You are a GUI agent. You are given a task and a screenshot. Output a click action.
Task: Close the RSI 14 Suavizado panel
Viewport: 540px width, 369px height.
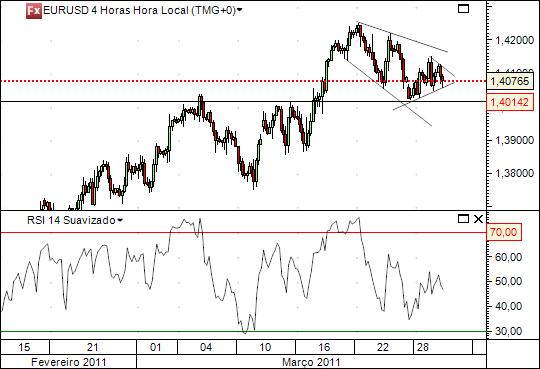(x=478, y=219)
